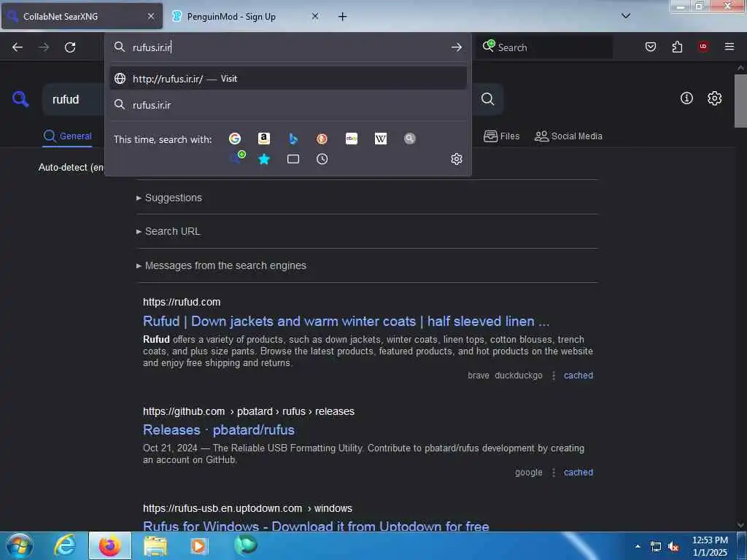Select the rufus.ir.ir search suggestion

[x=288, y=105]
